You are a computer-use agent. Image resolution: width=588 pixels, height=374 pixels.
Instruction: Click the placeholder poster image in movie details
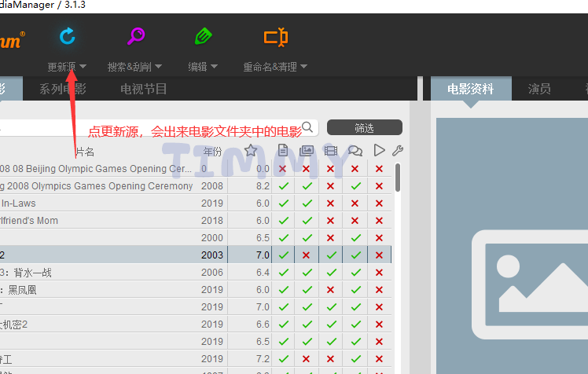[530, 284]
